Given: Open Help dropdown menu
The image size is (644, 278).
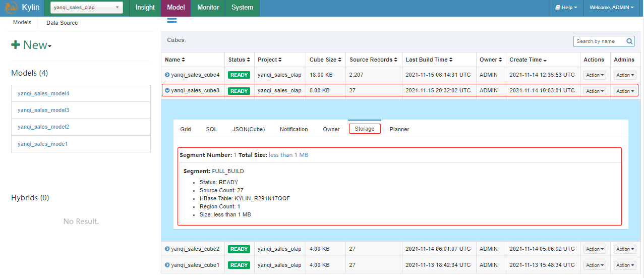Looking at the screenshot, I should pyautogui.click(x=566, y=8).
